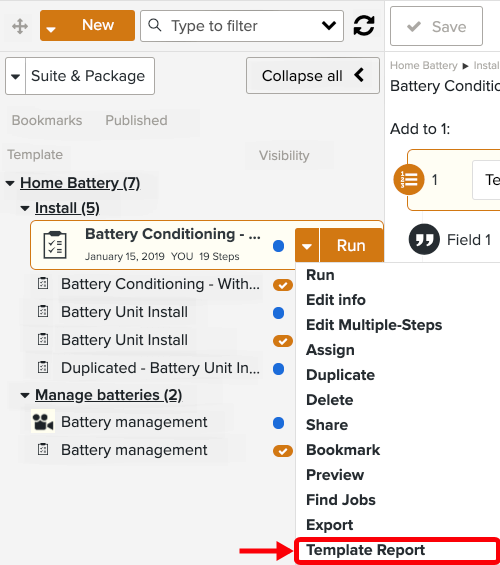Select Preview menu entry
This screenshot has width=500, height=565.
pyautogui.click(x=335, y=475)
